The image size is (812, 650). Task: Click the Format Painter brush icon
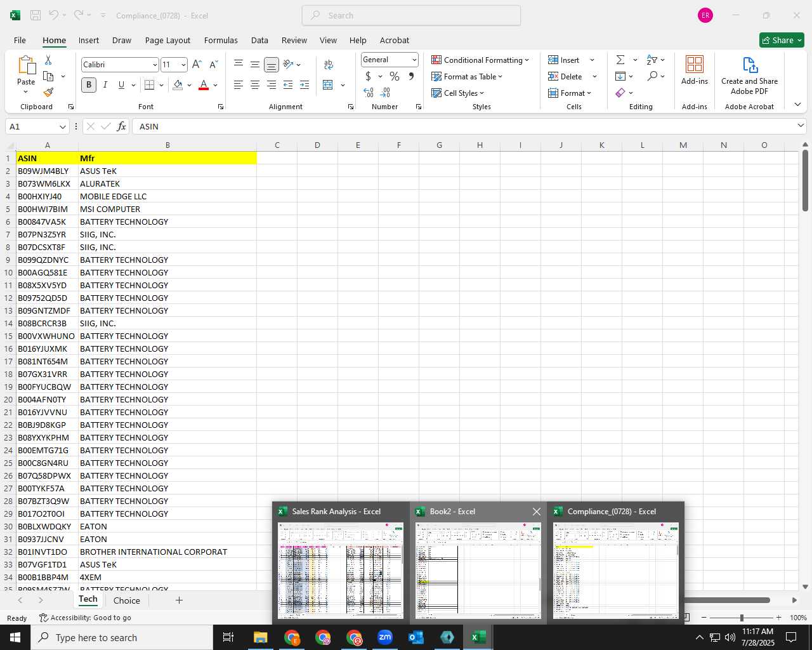(x=48, y=92)
